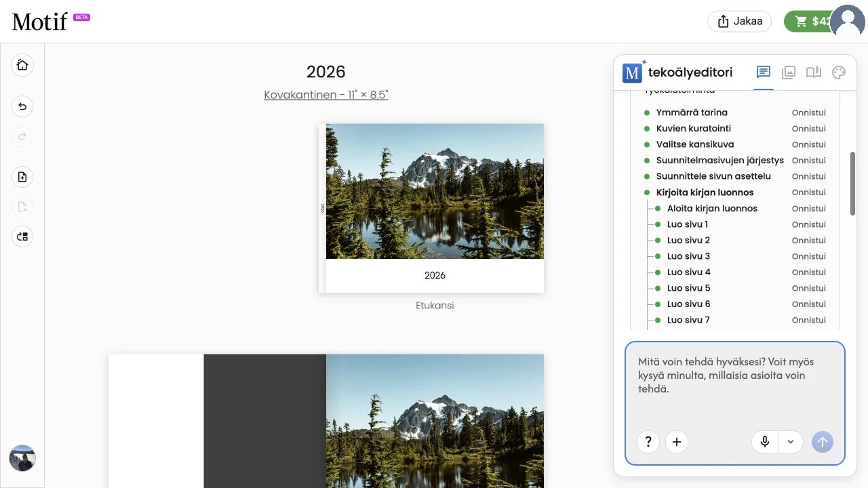Image resolution: width=868 pixels, height=488 pixels.
Task: Add a new page with plus-page icon
Action: (22, 177)
